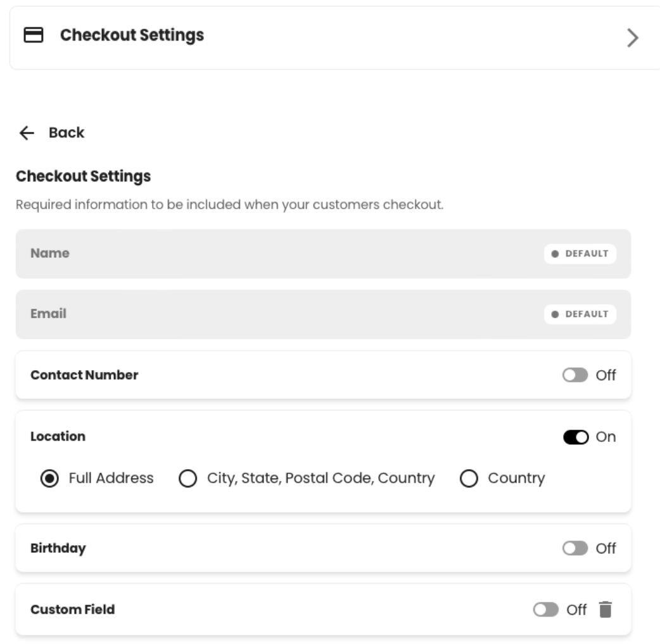Screen dimensions: 660x644
Task: Click the credit card icon beside Checkout Settings
Action: click(x=33, y=35)
